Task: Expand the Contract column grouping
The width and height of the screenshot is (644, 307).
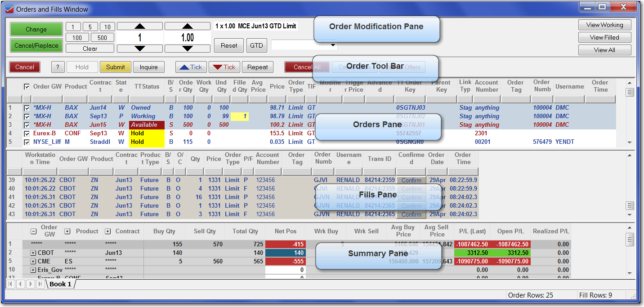Action: 108,231
